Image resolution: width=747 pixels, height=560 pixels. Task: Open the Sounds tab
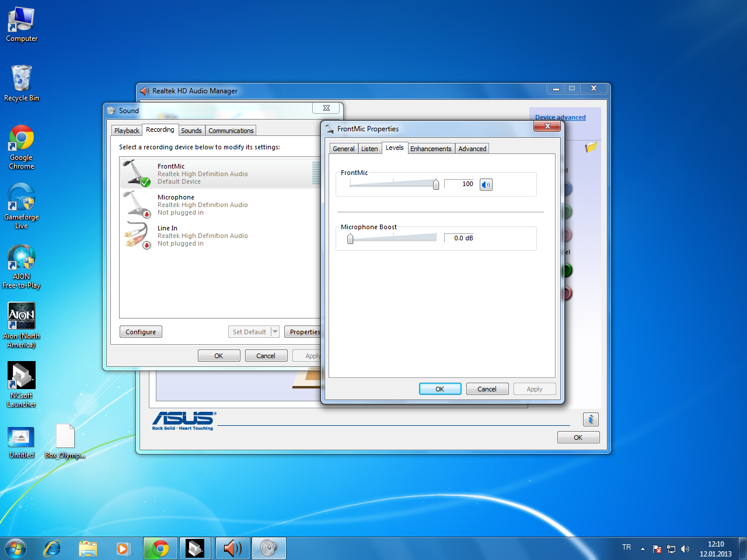tap(191, 131)
